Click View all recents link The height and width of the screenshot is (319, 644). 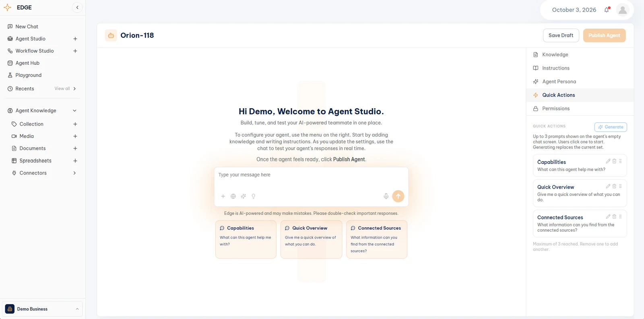[62, 88]
